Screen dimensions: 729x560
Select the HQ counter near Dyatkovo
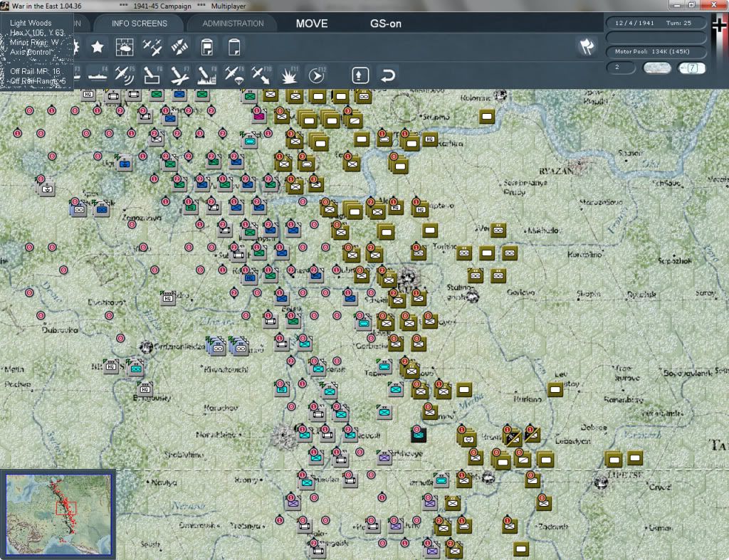(168, 298)
